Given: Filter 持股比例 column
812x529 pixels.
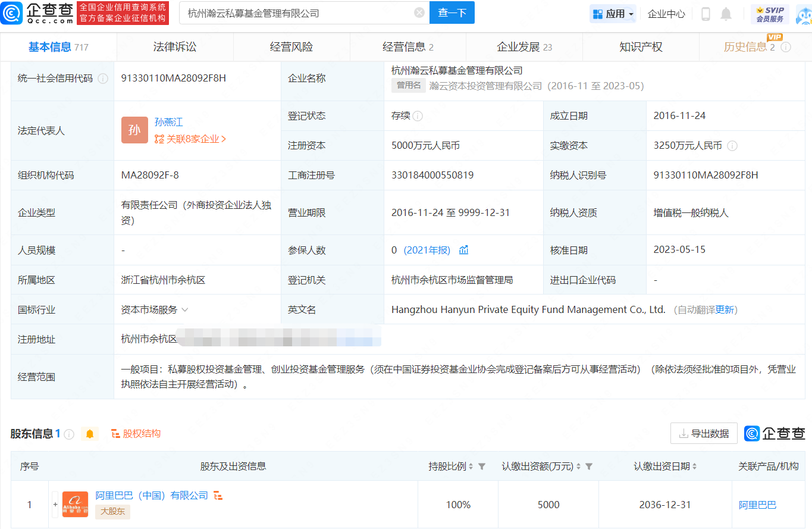Looking at the screenshot, I should pyautogui.click(x=482, y=467).
